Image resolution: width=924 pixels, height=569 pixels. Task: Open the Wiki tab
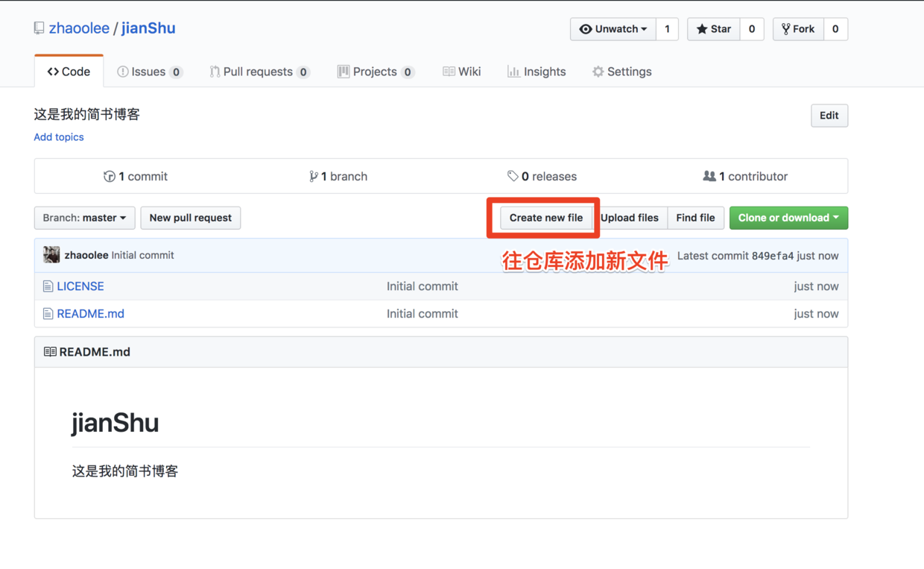pyautogui.click(x=462, y=72)
